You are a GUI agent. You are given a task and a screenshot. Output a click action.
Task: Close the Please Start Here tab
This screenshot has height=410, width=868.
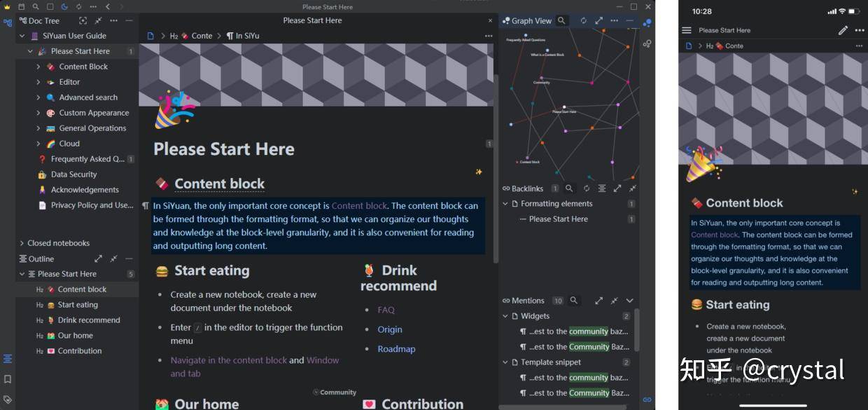click(489, 20)
